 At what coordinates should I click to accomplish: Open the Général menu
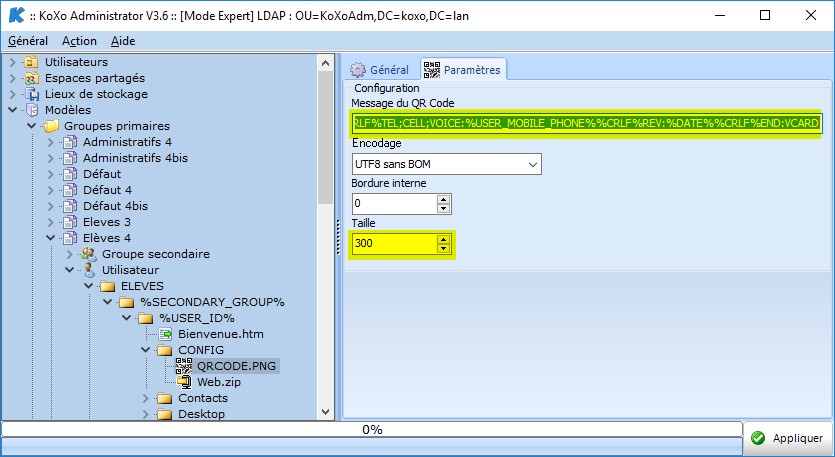click(x=28, y=41)
